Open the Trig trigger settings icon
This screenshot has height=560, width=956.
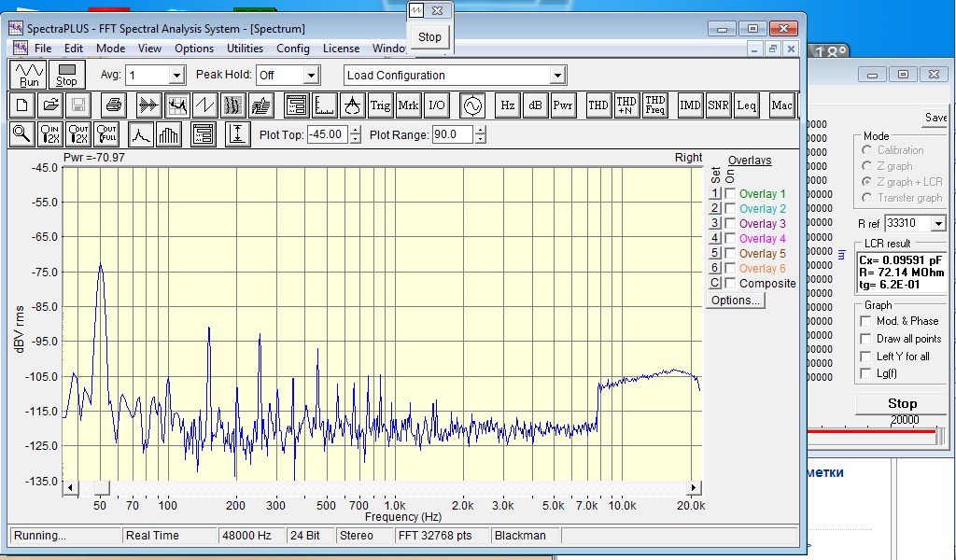point(380,105)
